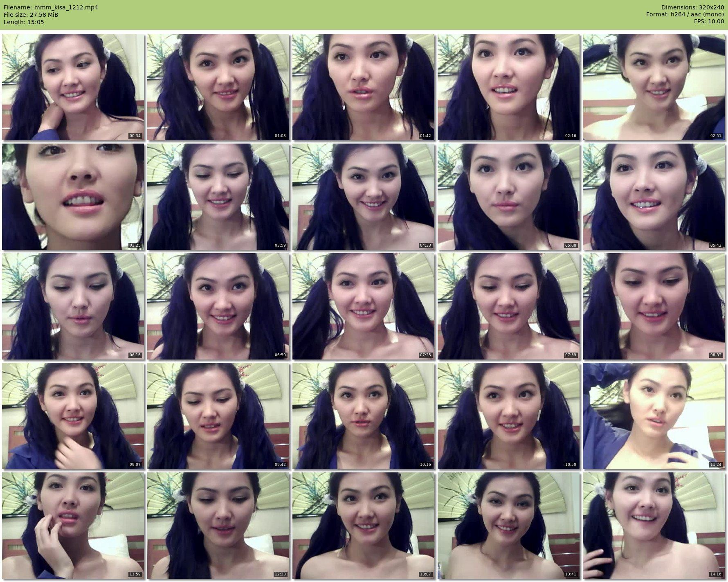Click the filename text mmm_kisa_1212.mp4

point(66,7)
